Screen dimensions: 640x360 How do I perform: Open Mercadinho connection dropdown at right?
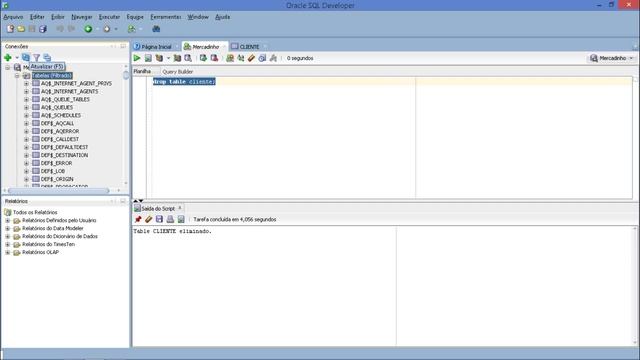click(x=632, y=58)
